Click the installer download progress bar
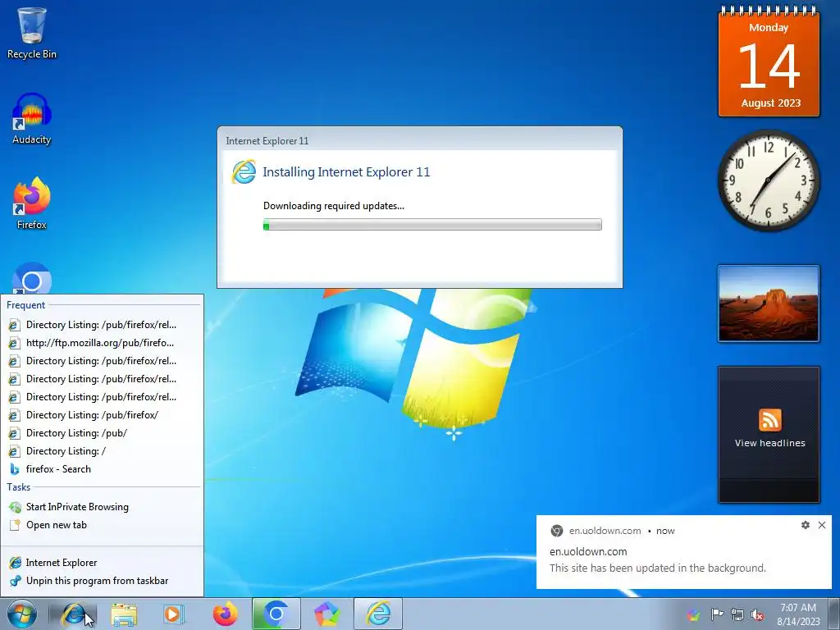 pos(432,225)
